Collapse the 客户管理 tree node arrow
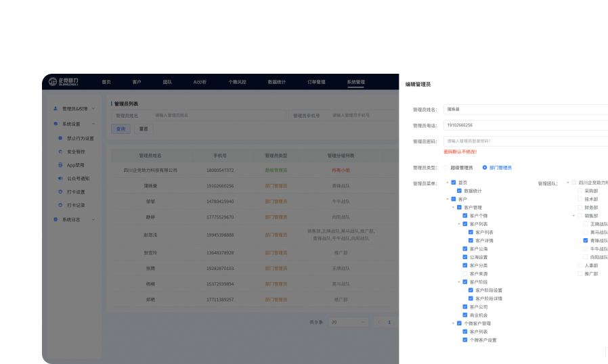The image size is (608, 364). [453, 207]
